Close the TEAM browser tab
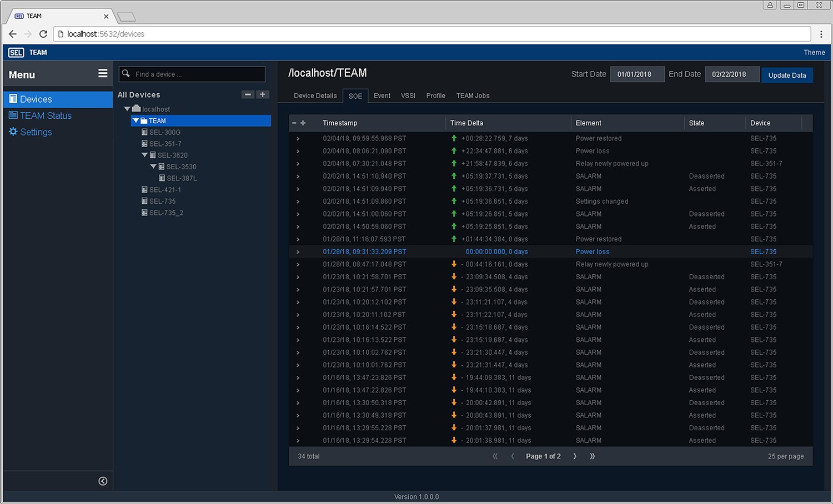Screen dimensions: 833x504 click(x=106, y=16)
